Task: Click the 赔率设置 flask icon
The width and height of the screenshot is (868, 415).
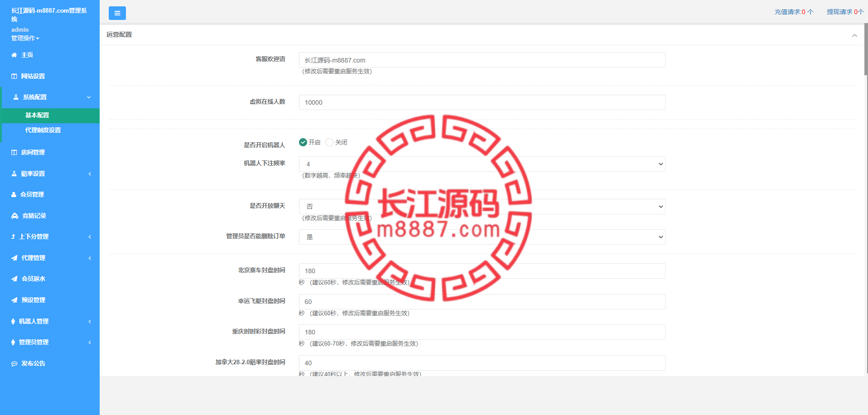Action: coord(14,174)
